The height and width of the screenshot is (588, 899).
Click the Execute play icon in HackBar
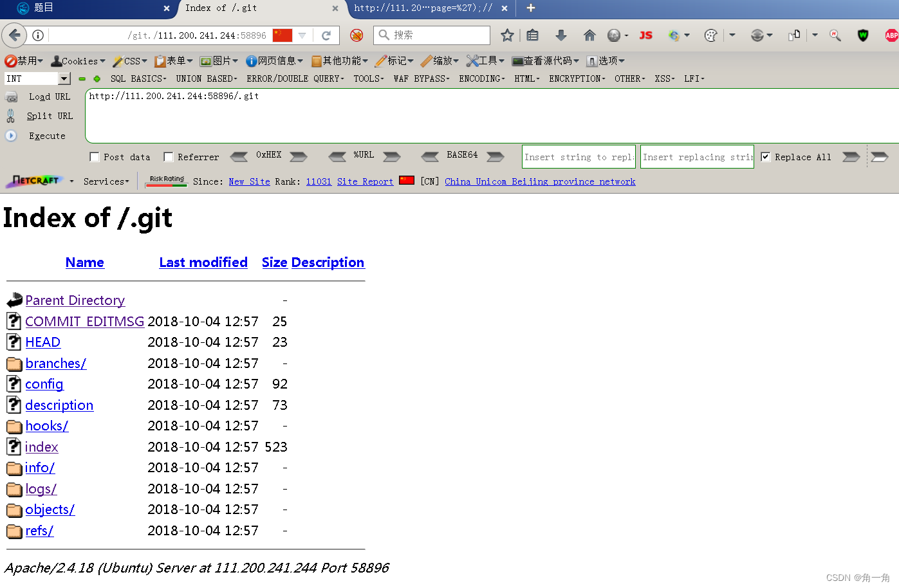11,136
